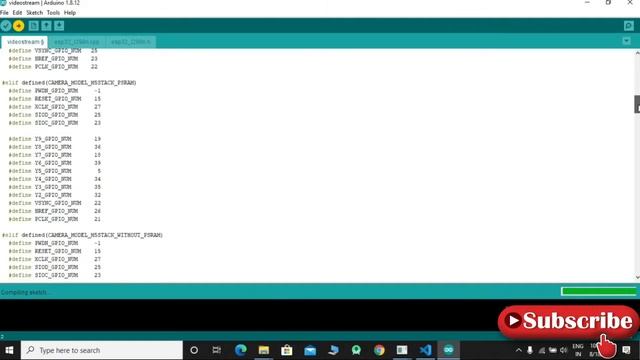Viewport: 640px width, 360px height.
Task: Click the Type here to search box
Action: (x=102, y=350)
